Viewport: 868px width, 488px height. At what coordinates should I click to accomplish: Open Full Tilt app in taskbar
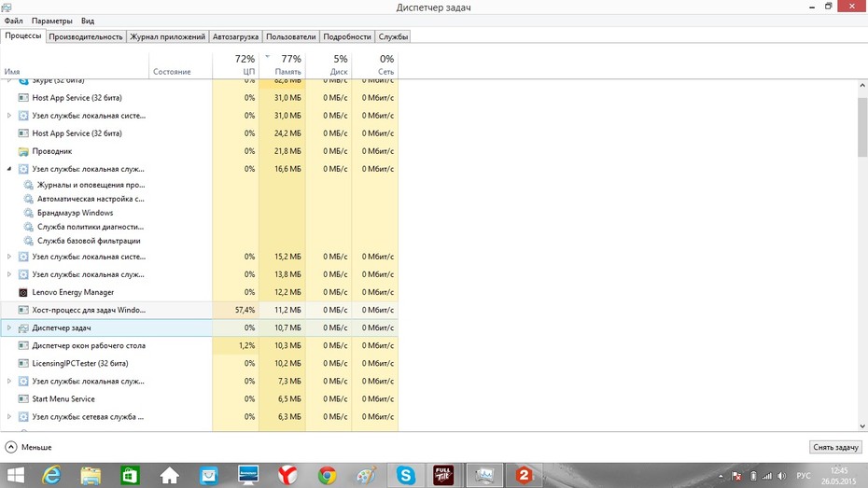443,475
